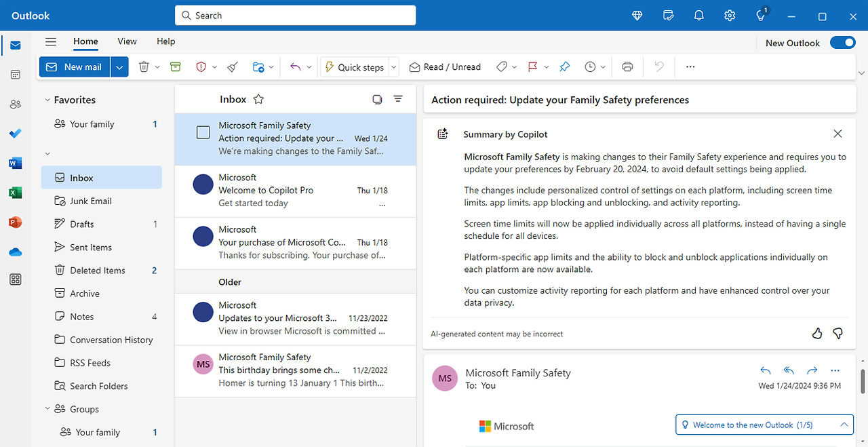Image resolution: width=868 pixels, height=447 pixels.
Task: Switch to the View tab
Action: 127,41
